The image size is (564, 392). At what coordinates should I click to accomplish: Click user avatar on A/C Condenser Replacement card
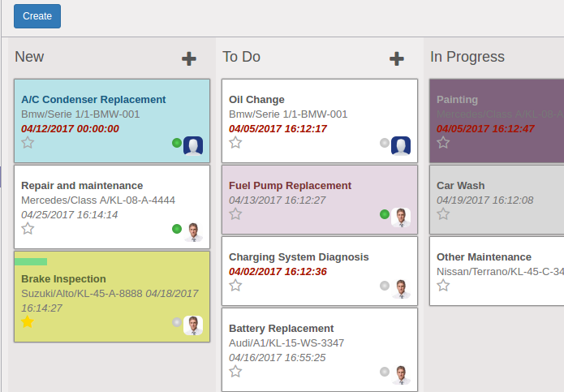click(x=192, y=145)
